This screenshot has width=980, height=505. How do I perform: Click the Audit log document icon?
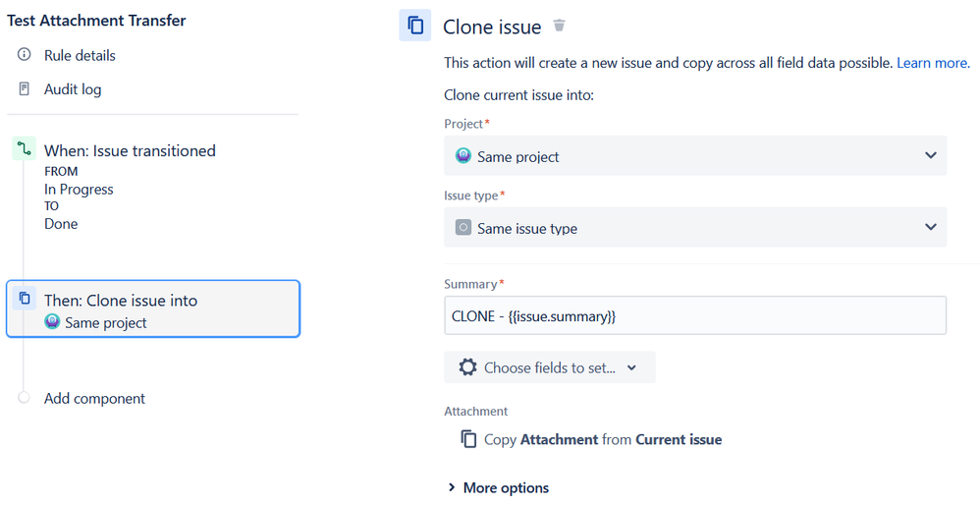[25, 89]
